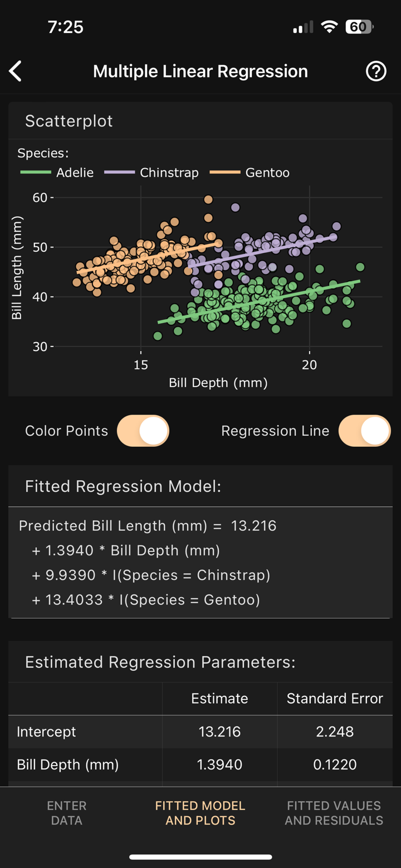Select the Chinstrap legend entry

tap(157, 173)
